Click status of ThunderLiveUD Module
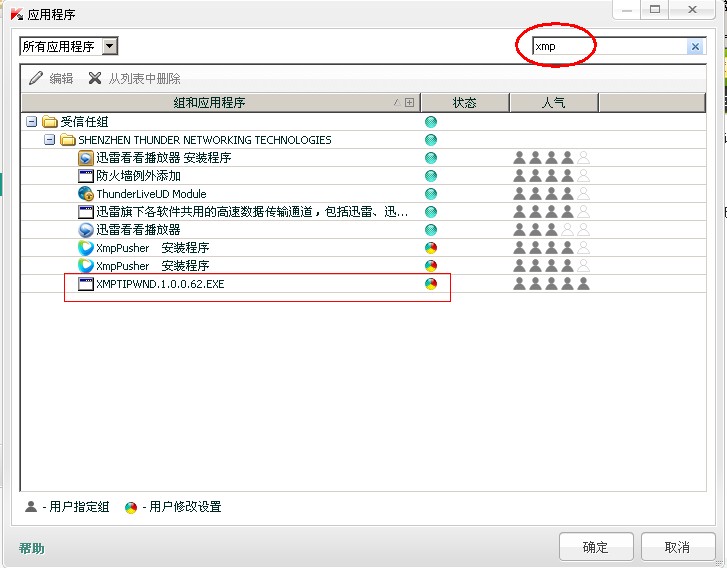Screen dimensions: 727x568 tap(431, 194)
